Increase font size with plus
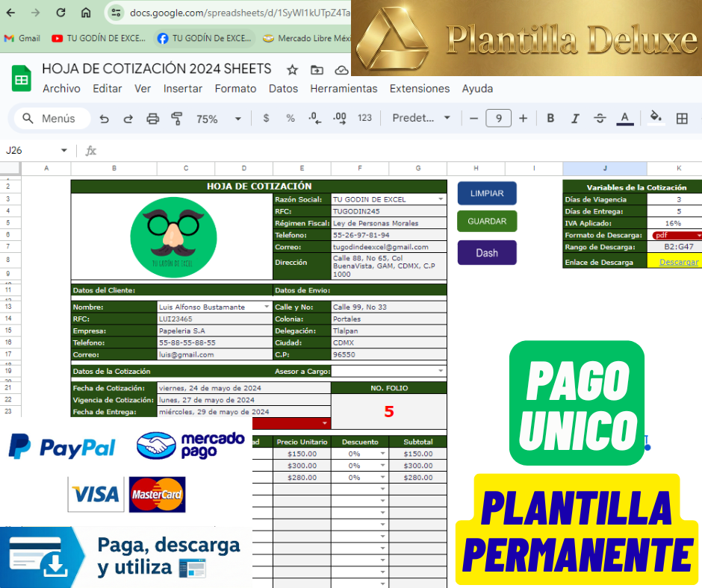702x588 pixels. [523, 119]
